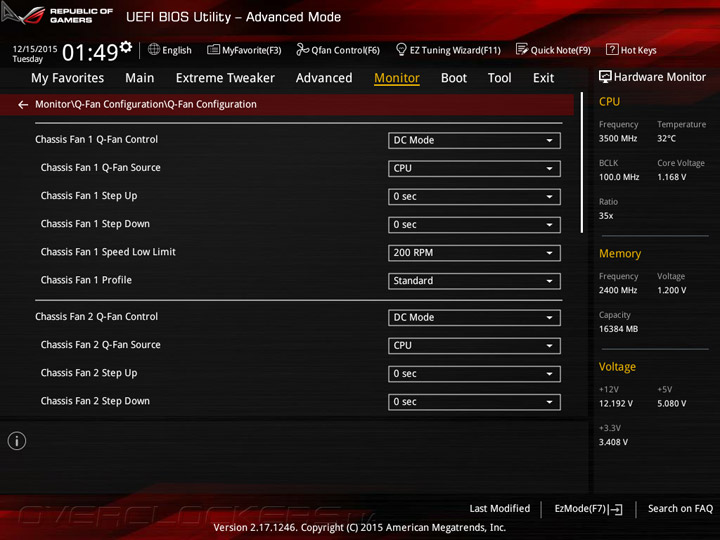The height and width of the screenshot is (540, 720).
Task: Click the 01:49 clock display
Action: click(x=90, y=52)
